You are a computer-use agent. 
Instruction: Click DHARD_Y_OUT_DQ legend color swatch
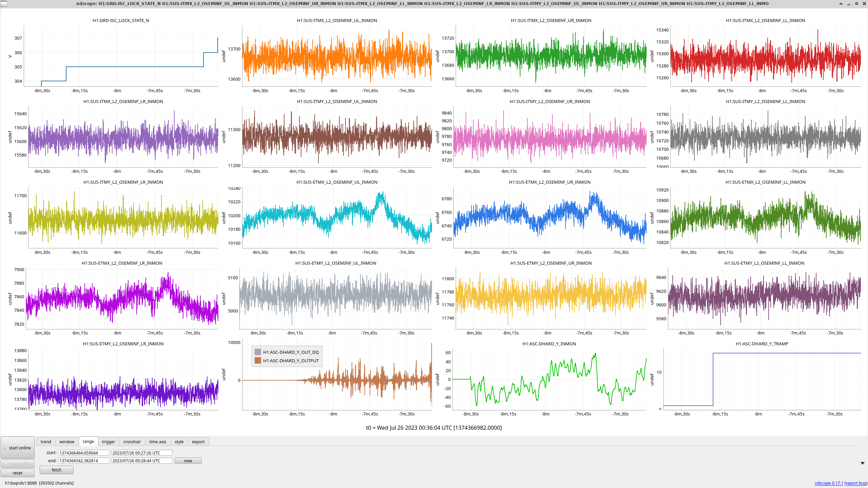(x=258, y=352)
